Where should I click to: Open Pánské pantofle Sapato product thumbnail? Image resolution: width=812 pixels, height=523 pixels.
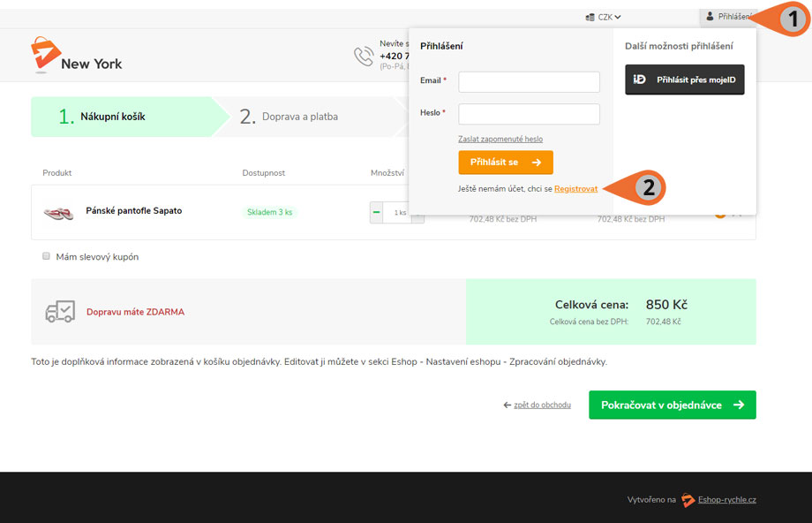click(58, 213)
